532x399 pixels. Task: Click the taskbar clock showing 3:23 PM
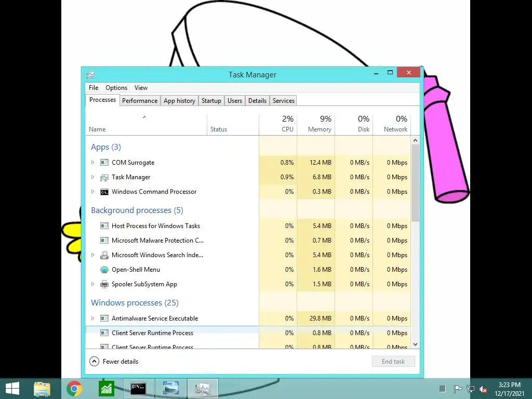click(509, 389)
